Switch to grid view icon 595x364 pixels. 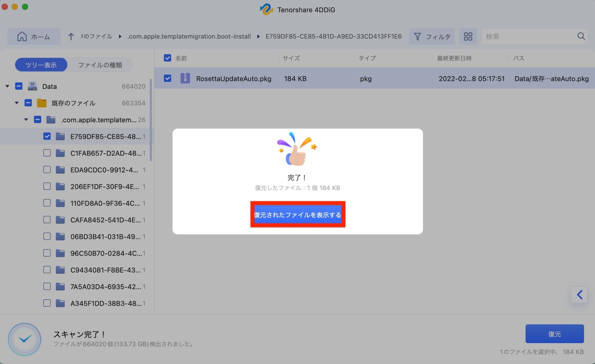tap(468, 37)
